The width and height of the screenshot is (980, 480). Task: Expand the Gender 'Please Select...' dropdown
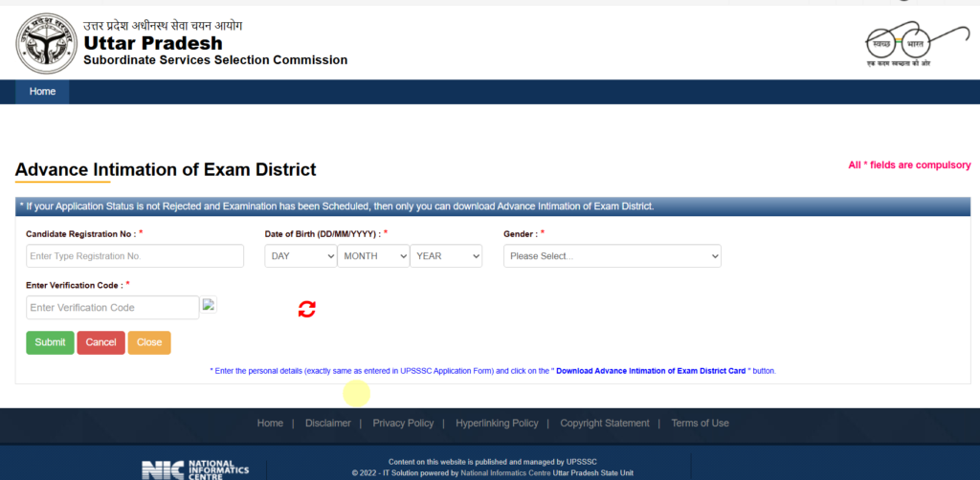pyautogui.click(x=612, y=256)
